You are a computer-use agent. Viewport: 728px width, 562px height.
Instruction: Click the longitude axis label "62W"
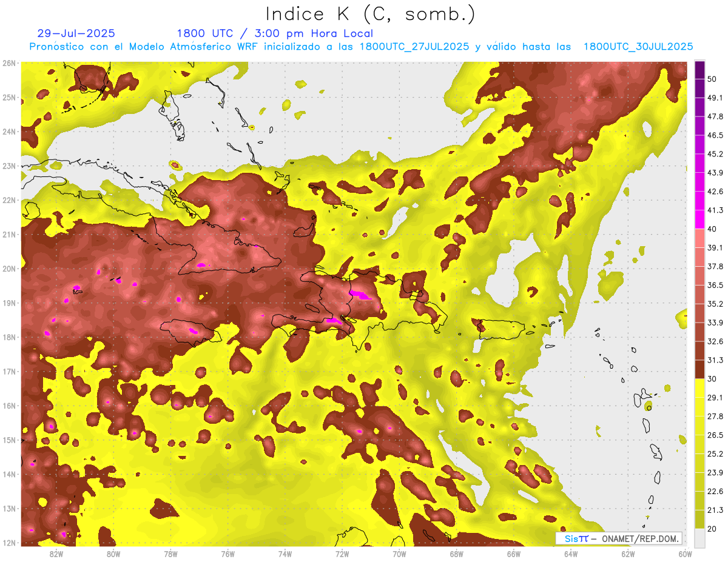[628, 554]
